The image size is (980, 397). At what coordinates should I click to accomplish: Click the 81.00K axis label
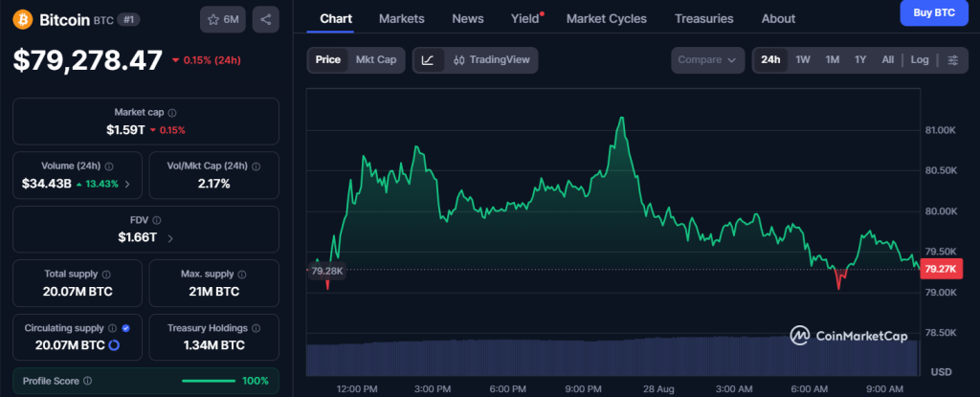click(x=942, y=130)
